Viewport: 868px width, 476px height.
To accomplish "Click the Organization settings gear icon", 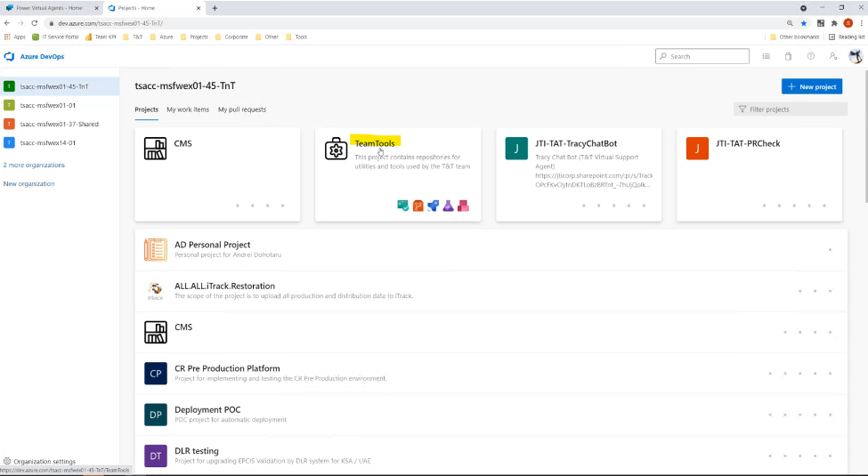I will point(7,461).
